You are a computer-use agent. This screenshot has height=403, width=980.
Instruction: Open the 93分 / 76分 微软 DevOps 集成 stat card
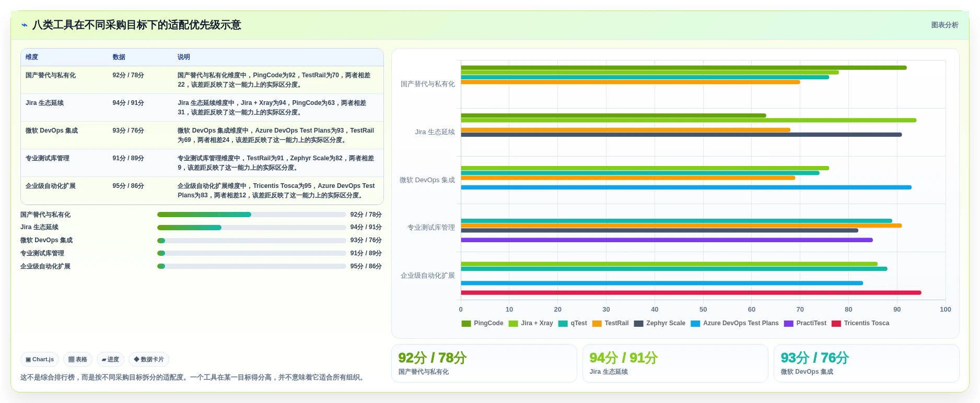pyautogui.click(x=867, y=363)
